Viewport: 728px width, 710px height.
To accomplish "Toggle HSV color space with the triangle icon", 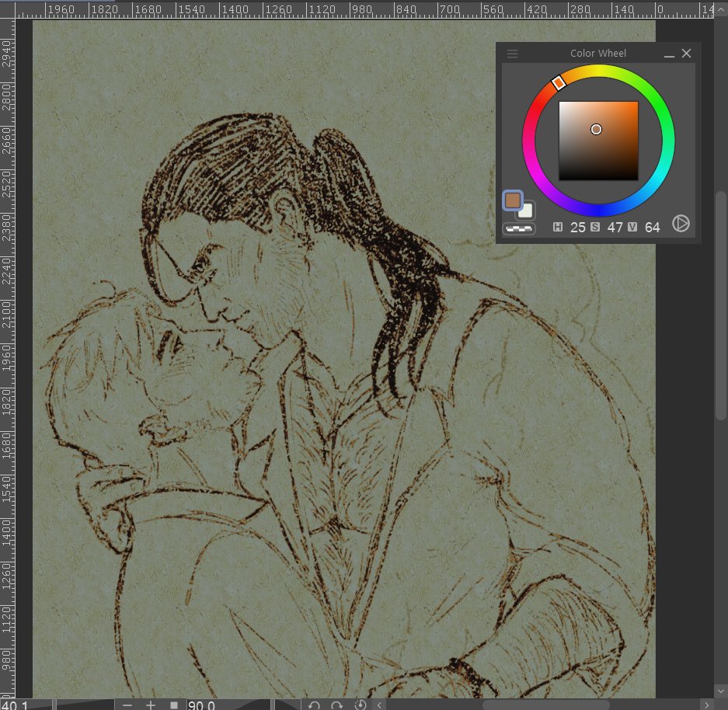I will click(681, 224).
